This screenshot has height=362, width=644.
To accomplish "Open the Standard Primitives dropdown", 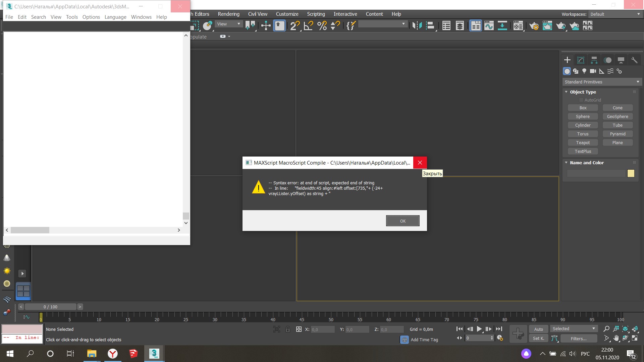I will pos(602,82).
